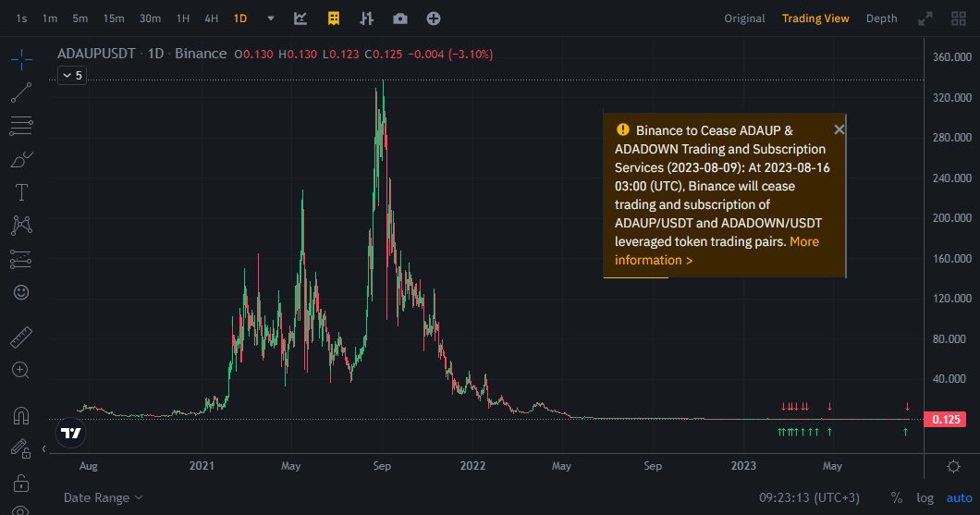This screenshot has width=980, height=515.
Task: Open the multi-chart grid layout icon
Action: click(958, 18)
